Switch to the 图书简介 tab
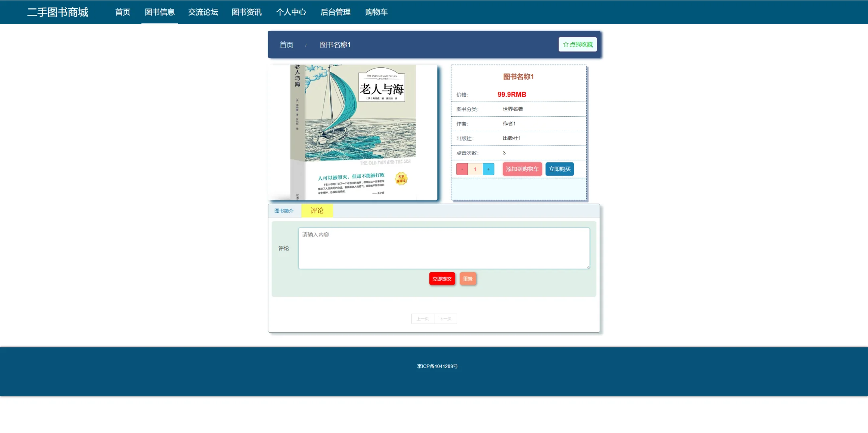This screenshot has height=433, width=868. (284, 210)
